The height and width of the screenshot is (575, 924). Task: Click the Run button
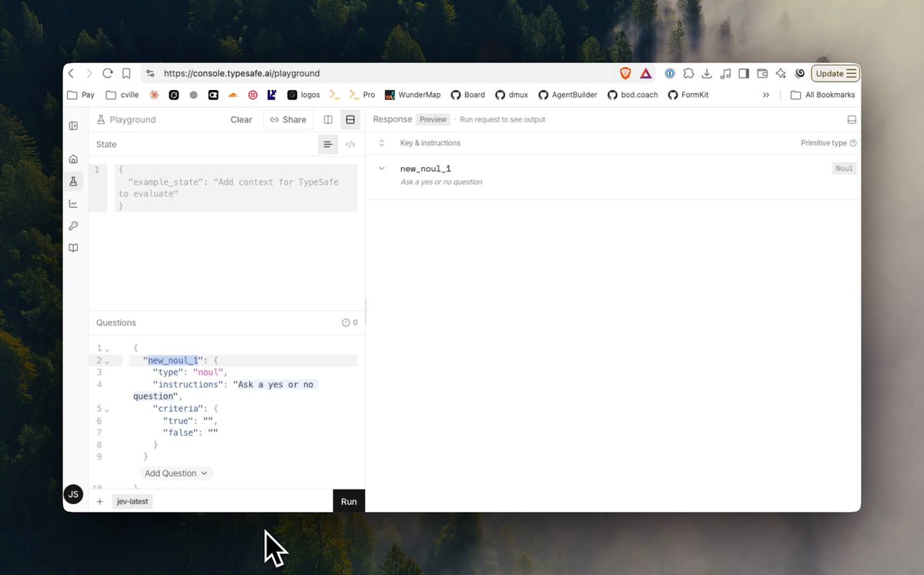[x=349, y=501]
